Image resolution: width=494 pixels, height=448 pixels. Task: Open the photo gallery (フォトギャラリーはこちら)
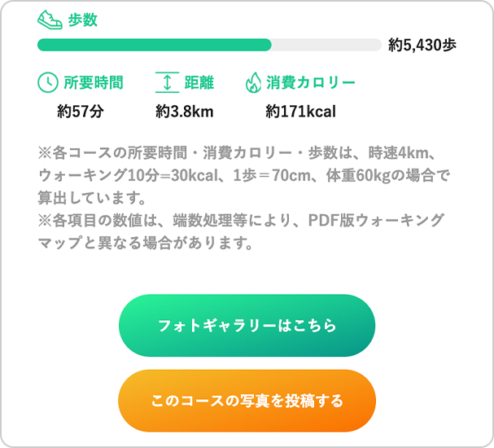tap(247, 326)
